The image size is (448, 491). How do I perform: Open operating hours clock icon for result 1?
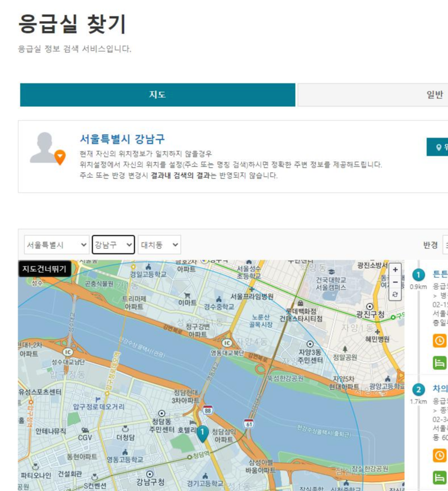tap(439, 341)
